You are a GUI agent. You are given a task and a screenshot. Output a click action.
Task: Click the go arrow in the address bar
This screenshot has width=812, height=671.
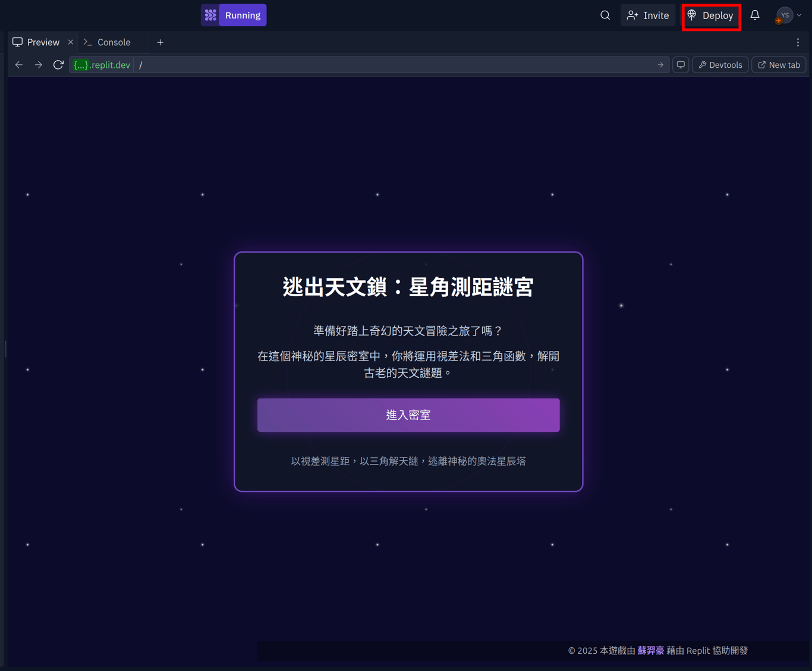(660, 65)
